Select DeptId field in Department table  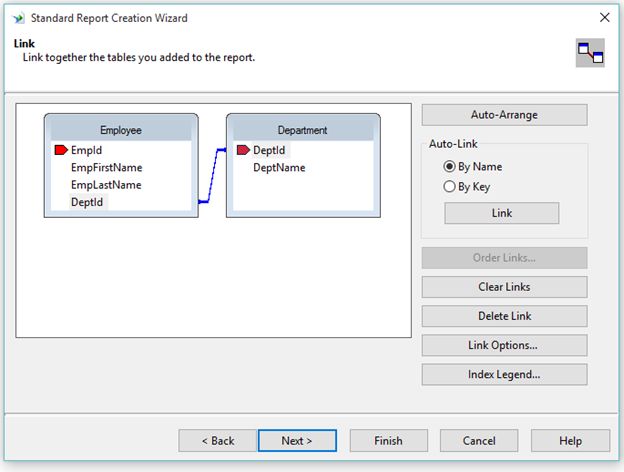coord(269,150)
